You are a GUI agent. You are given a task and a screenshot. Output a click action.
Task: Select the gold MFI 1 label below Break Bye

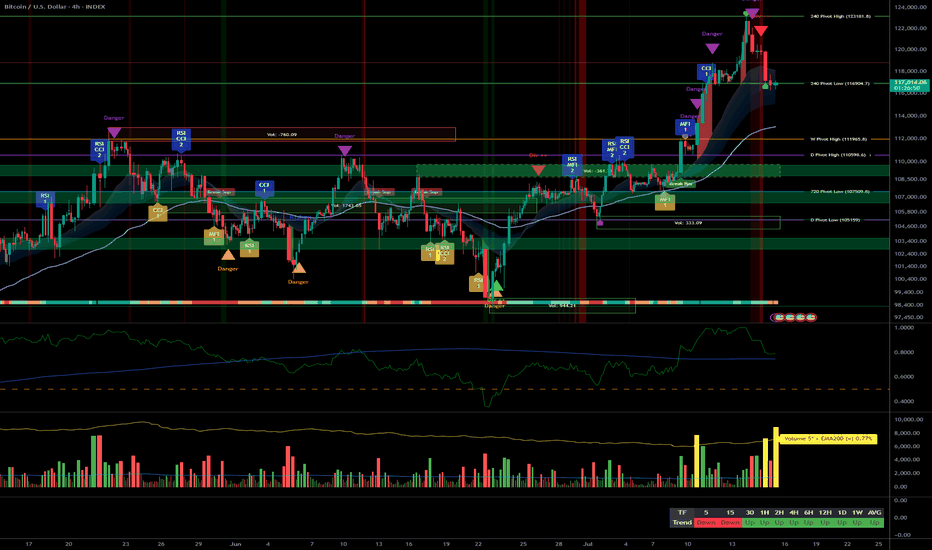pyautogui.click(x=665, y=202)
